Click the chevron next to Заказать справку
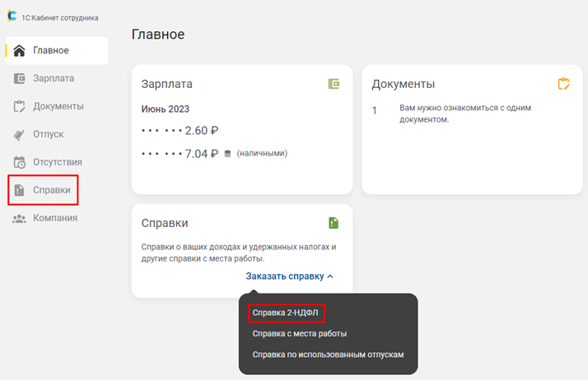 point(330,276)
